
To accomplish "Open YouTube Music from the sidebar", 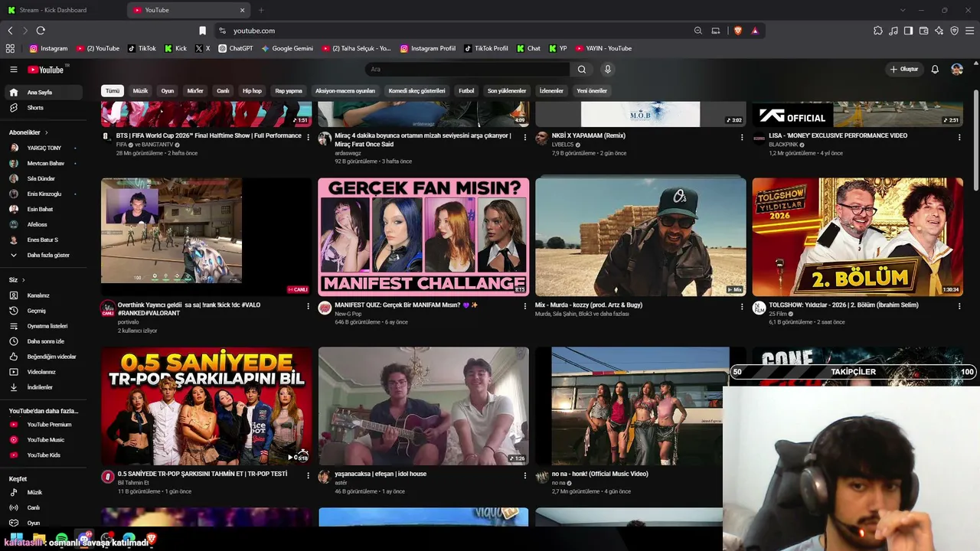I will 44,440.
